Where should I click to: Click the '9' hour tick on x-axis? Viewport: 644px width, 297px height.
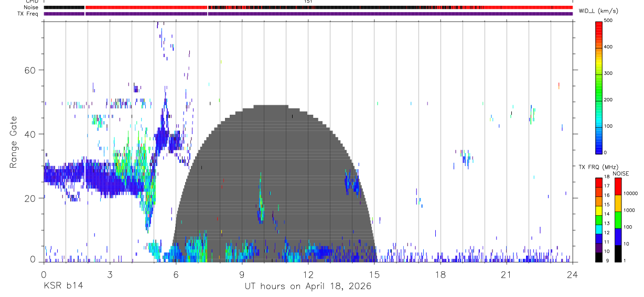pos(242,274)
